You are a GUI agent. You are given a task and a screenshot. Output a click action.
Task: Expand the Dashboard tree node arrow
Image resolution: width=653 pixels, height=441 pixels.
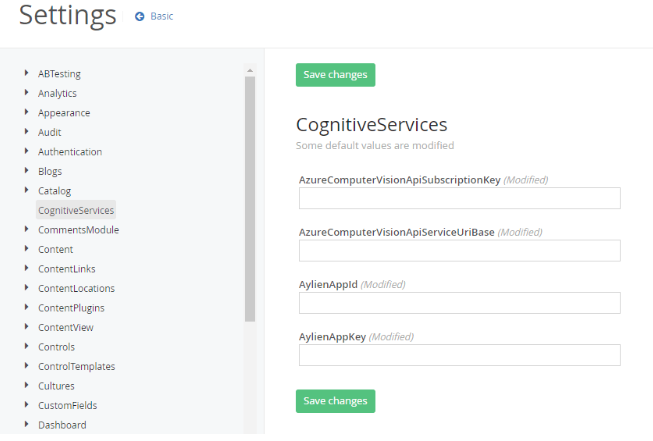click(27, 424)
